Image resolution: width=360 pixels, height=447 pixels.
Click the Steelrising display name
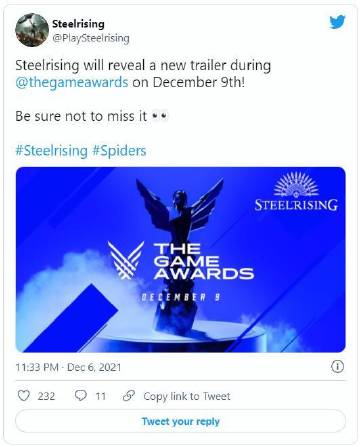coord(78,24)
